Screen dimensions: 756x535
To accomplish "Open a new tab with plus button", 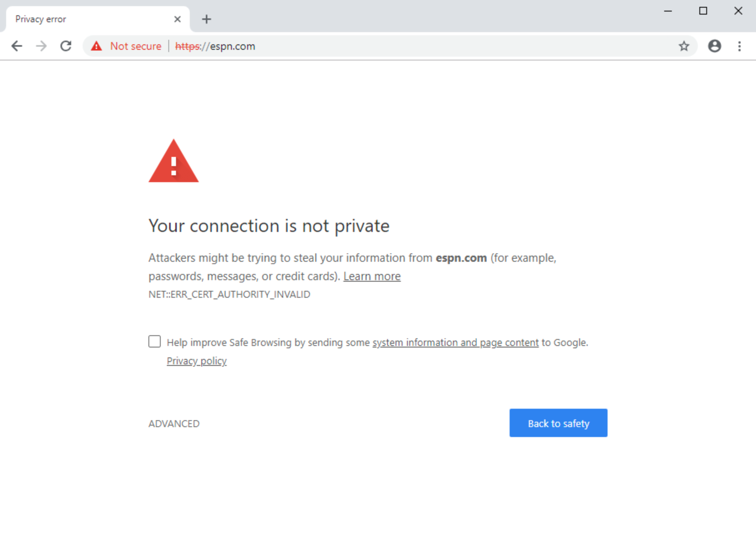I will click(x=207, y=19).
